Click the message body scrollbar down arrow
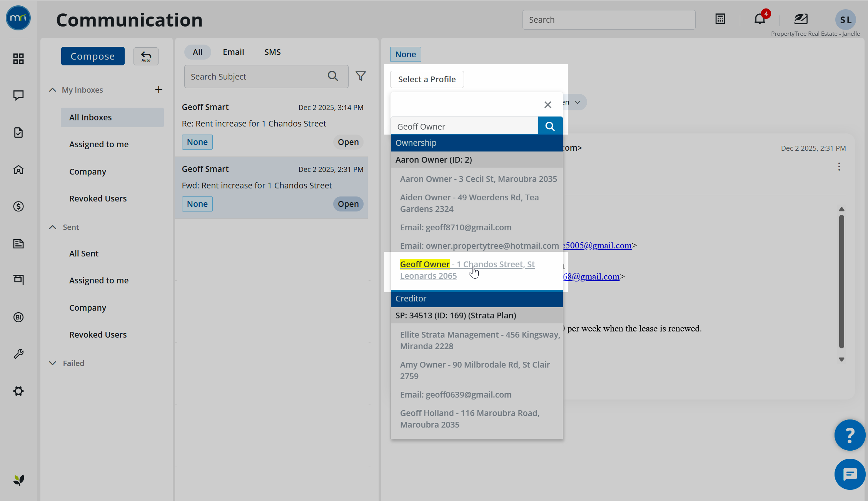 [x=841, y=360]
